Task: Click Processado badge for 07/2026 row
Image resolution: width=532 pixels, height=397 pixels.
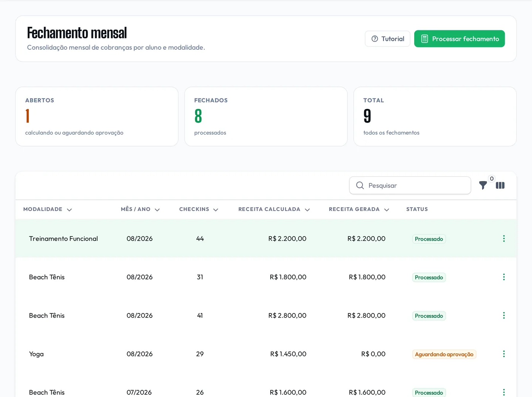Action: (x=429, y=392)
